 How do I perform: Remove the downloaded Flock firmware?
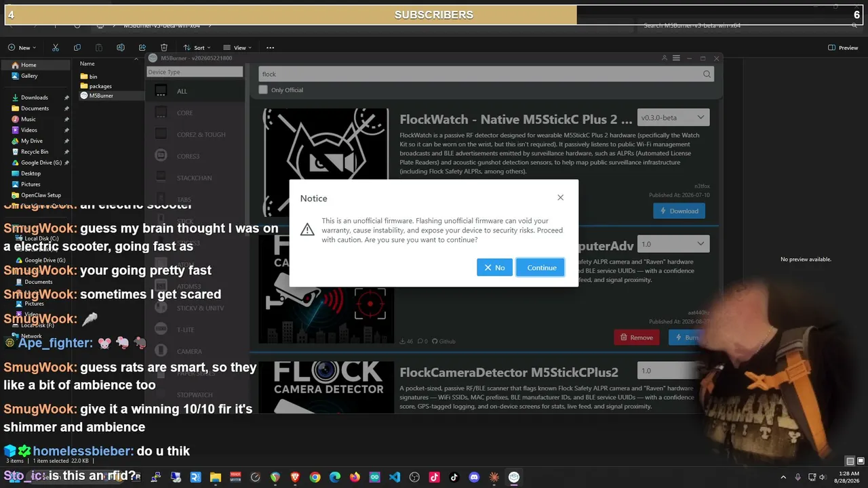[x=637, y=337]
